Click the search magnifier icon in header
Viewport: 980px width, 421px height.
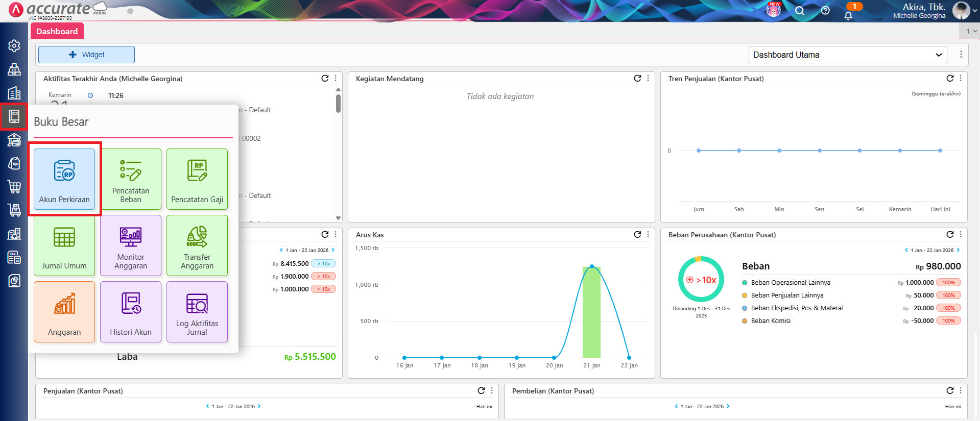pyautogui.click(x=800, y=11)
